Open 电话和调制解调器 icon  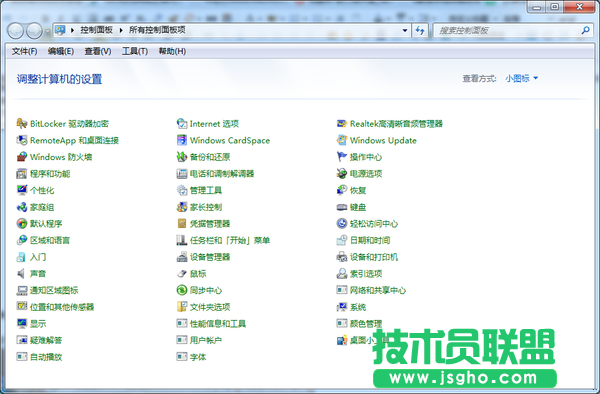coord(182,174)
